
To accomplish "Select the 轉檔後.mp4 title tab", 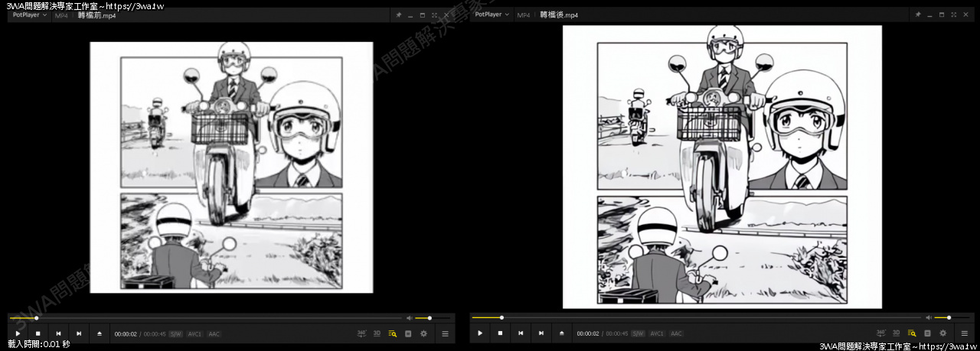I will click(559, 15).
